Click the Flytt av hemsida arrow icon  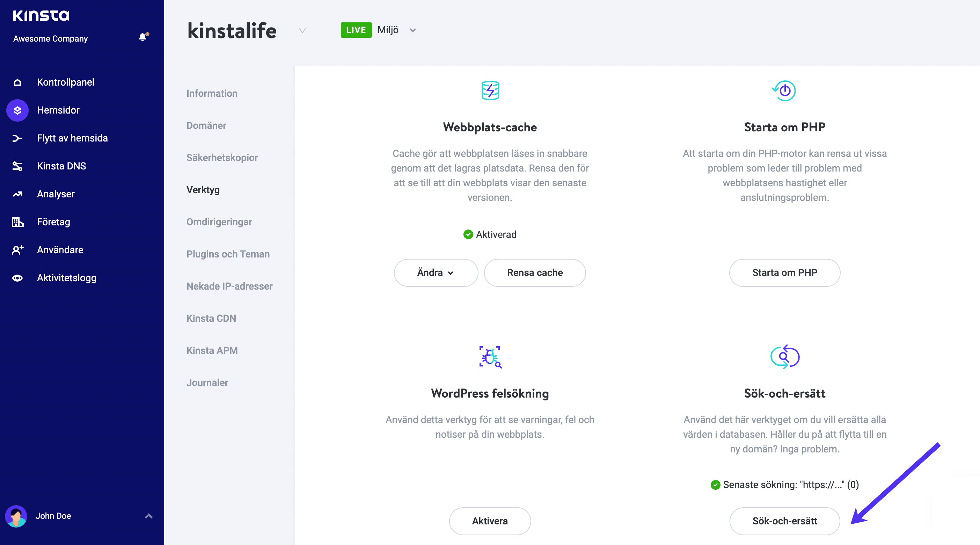coord(17,138)
